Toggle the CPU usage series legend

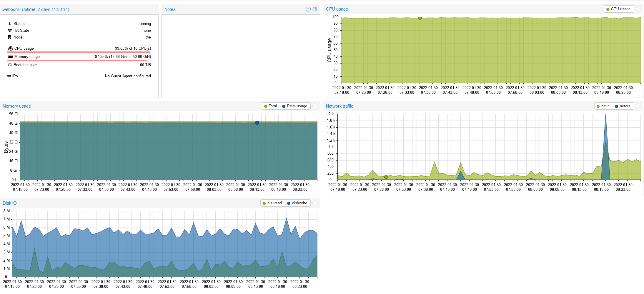coord(619,9)
